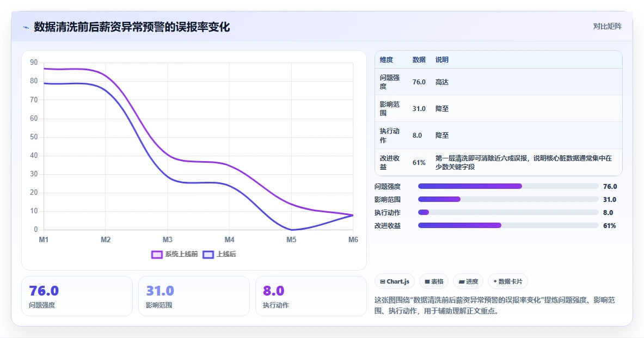Click the caption paragraph starting 这张图围绕
The image size is (644, 338).
tap(494, 305)
